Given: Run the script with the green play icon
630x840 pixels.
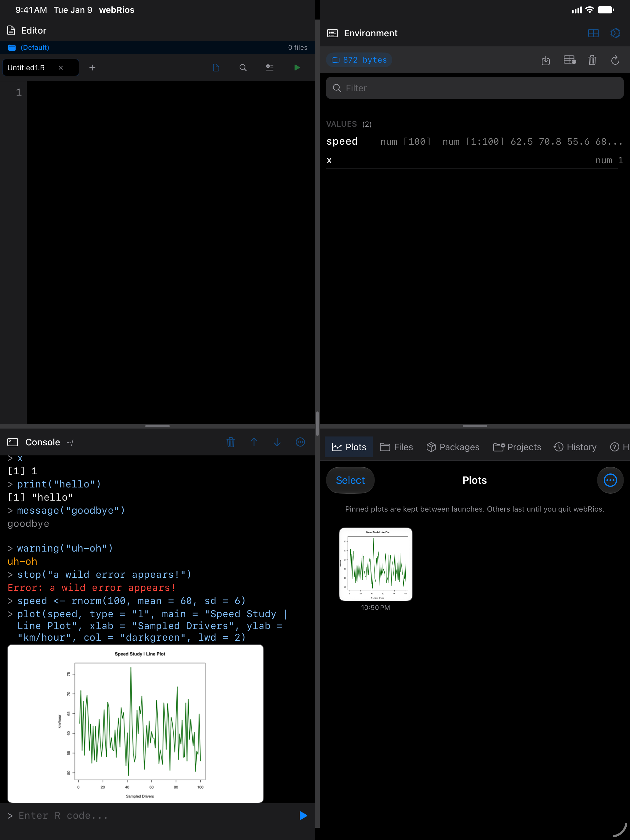Looking at the screenshot, I should tap(297, 67).
